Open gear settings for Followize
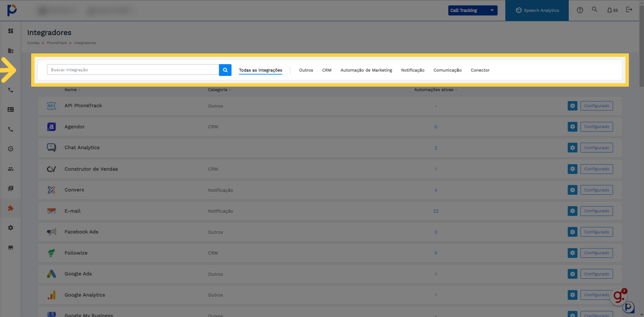Viewport: 644px width, 317px height. pyautogui.click(x=573, y=253)
